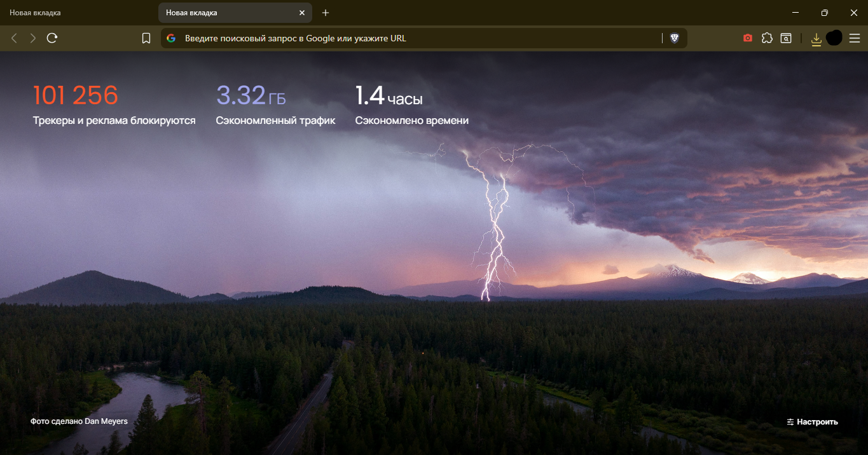Open dashboard settings via Настроить
Viewport: 868px width, 455px height.
click(812, 421)
